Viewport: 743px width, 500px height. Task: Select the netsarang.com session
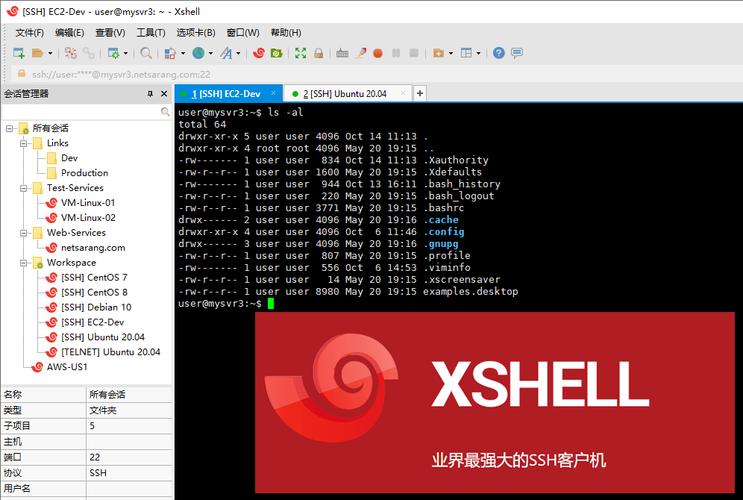(93, 248)
